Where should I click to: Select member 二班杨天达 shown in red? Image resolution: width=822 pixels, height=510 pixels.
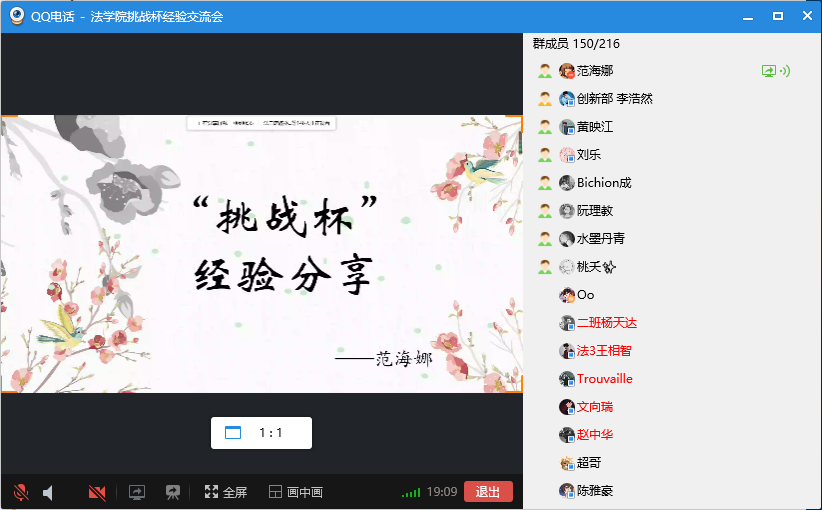(606, 323)
